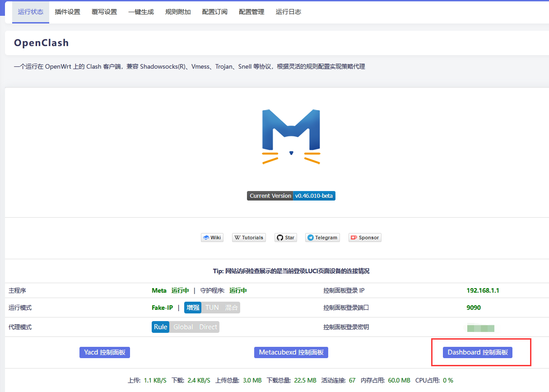Switch run mode to 混合
Image resolution: width=549 pixels, height=392 pixels.
231,308
